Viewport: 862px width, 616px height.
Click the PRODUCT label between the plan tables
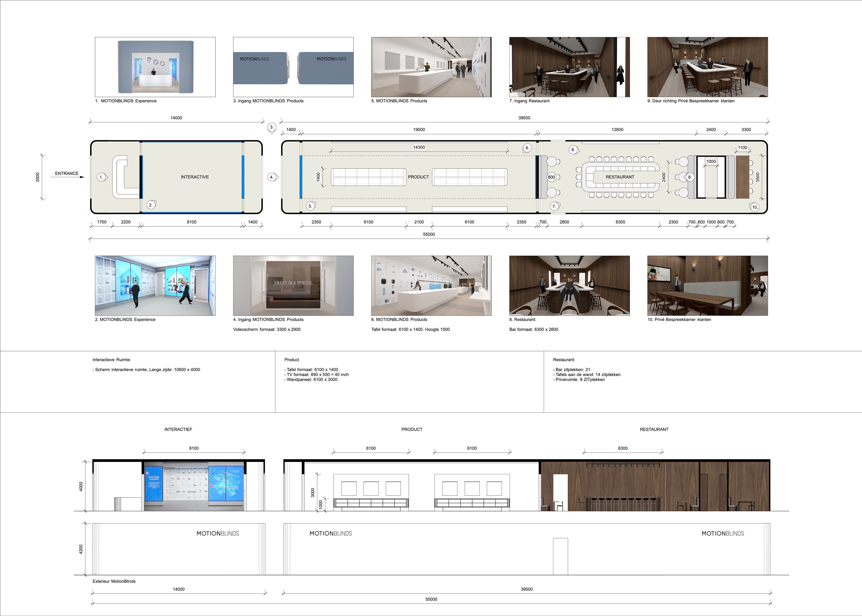point(418,177)
